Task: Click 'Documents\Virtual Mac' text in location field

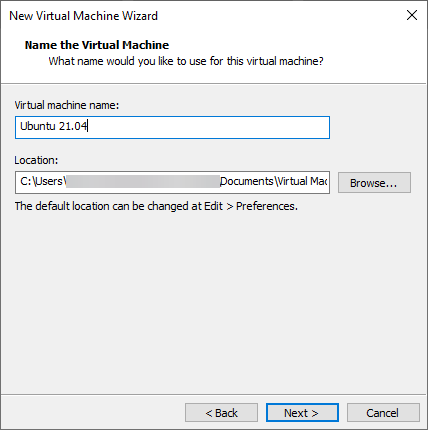Action: [274, 181]
